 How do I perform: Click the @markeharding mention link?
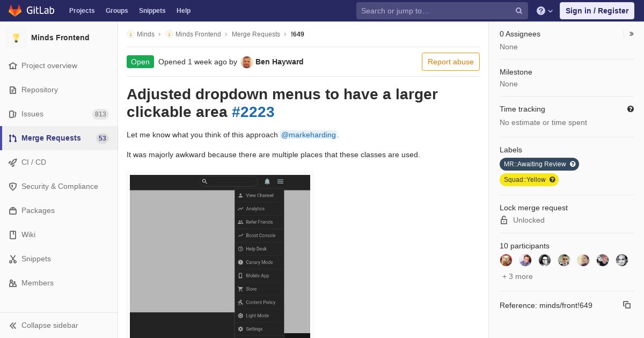pos(309,135)
